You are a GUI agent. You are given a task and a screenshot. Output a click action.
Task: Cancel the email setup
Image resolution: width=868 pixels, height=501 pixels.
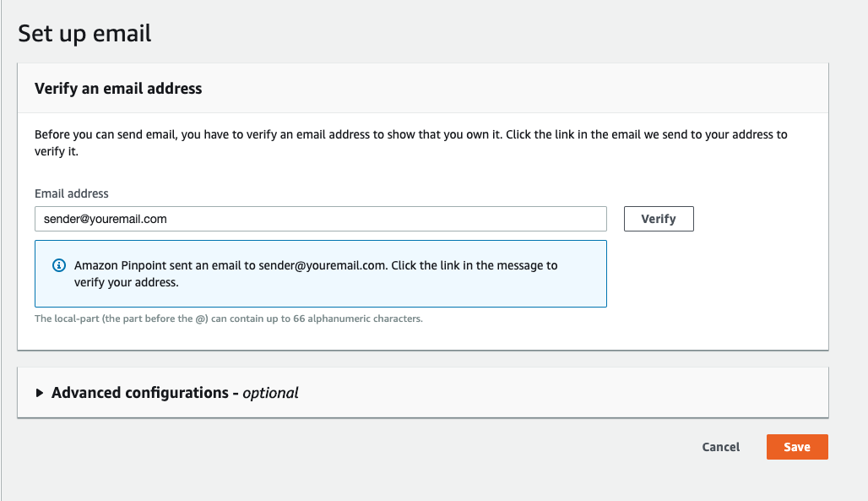click(721, 447)
